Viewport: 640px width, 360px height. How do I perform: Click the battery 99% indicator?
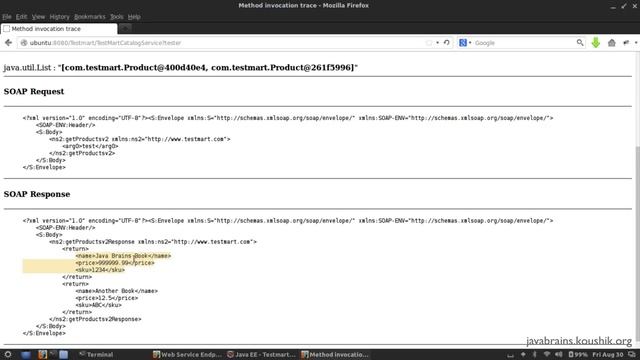[x=578, y=354]
